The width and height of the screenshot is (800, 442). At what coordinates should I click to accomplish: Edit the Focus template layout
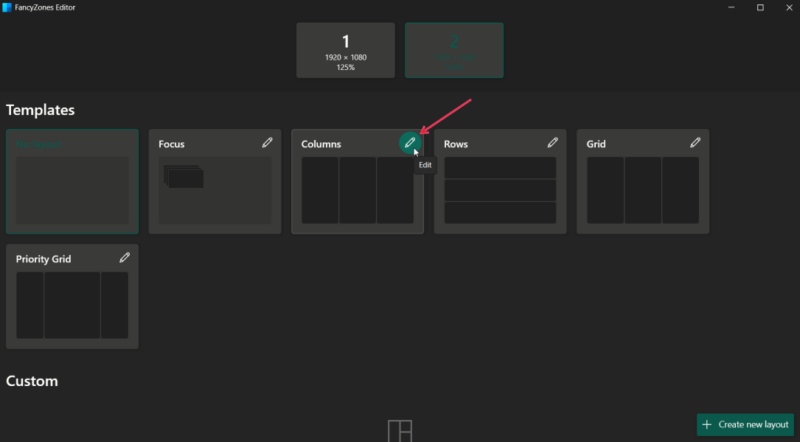[x=267, y=143]
